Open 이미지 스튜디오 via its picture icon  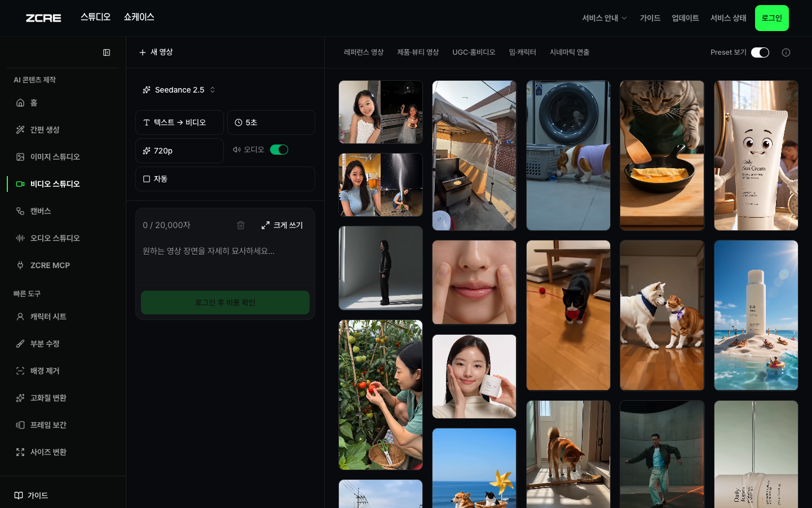point(20,157)
